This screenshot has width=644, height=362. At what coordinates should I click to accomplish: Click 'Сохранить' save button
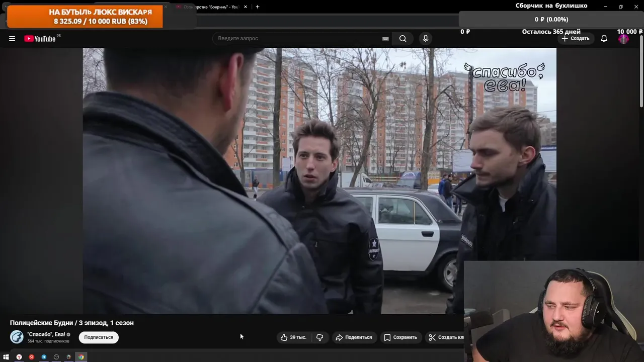400,337
